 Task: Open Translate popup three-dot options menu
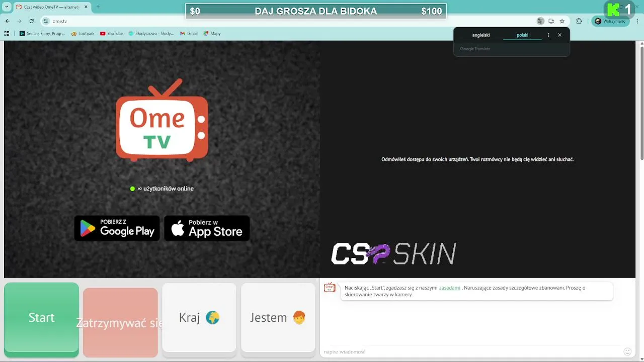pos(548,35)
